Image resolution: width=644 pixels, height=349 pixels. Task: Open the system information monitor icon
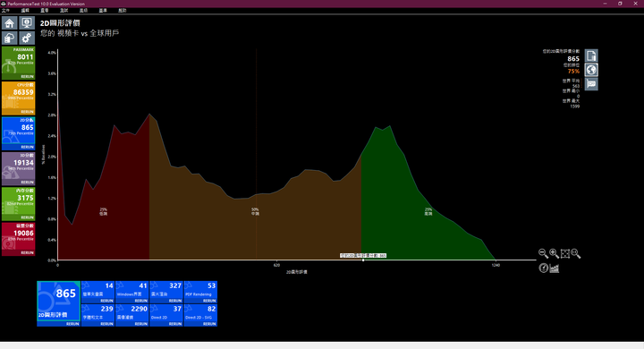[x=27, y=23]
